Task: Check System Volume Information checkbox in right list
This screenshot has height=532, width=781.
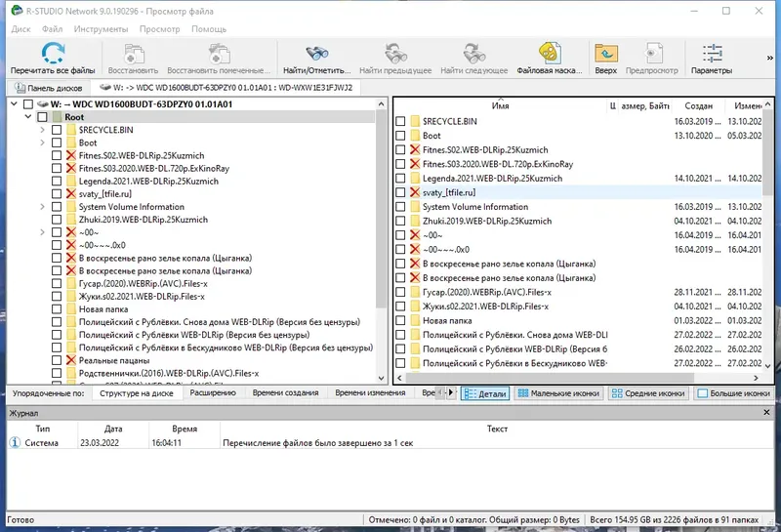Action: point(400,207)
